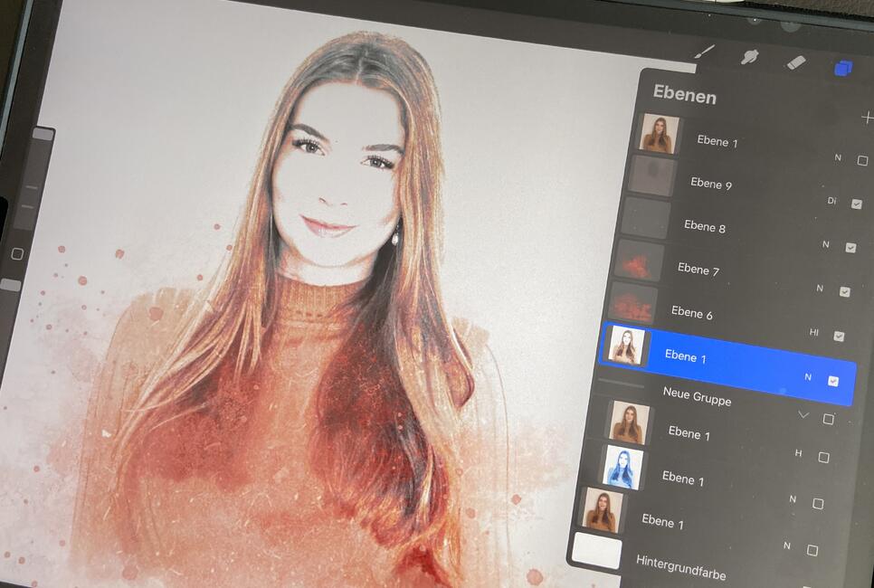
Task: Open blend mode Di of Ebene 9
Action: coord(831,201)
